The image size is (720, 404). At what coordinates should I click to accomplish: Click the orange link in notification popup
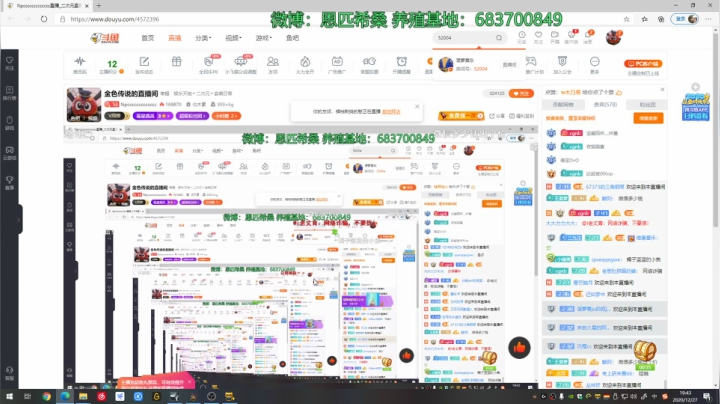click(x=391, y=112)
